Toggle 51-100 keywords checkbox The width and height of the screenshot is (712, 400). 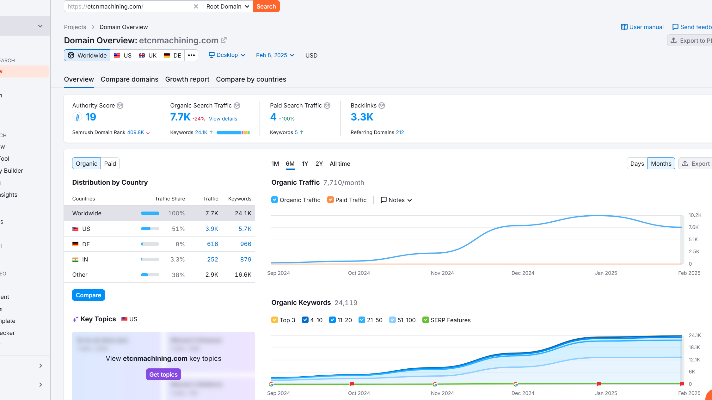click(x=392, y=320)
